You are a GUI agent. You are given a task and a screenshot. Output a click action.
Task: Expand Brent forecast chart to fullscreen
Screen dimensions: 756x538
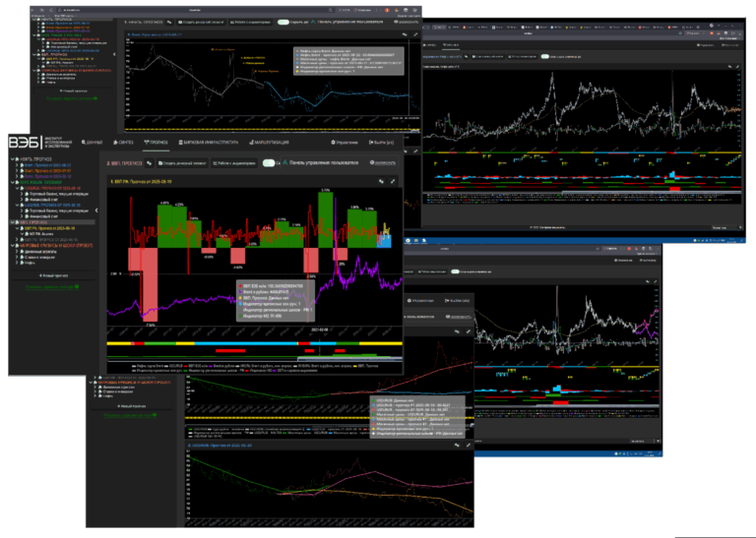point(415,34)
